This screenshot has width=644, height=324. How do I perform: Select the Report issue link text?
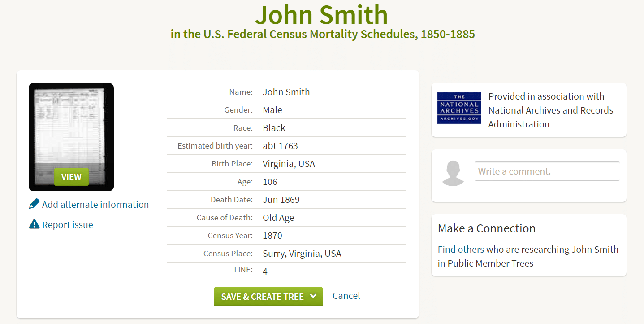68,225
